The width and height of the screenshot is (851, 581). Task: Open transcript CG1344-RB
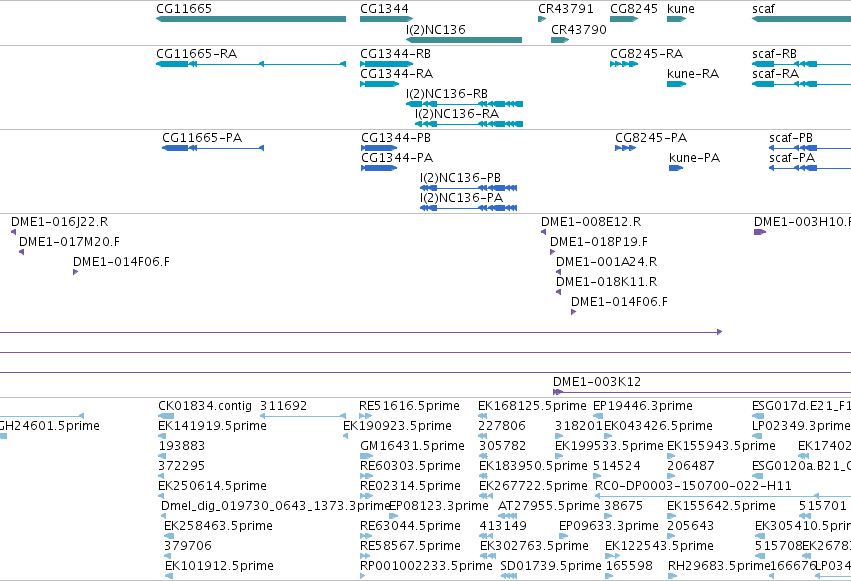click(x=396, y=54)
